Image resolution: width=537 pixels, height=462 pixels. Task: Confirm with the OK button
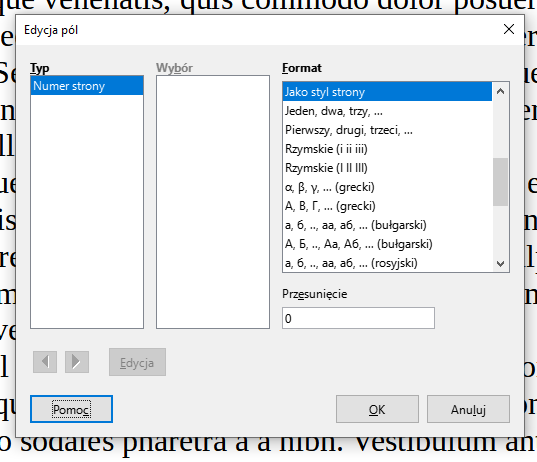[x=377, y=409]
